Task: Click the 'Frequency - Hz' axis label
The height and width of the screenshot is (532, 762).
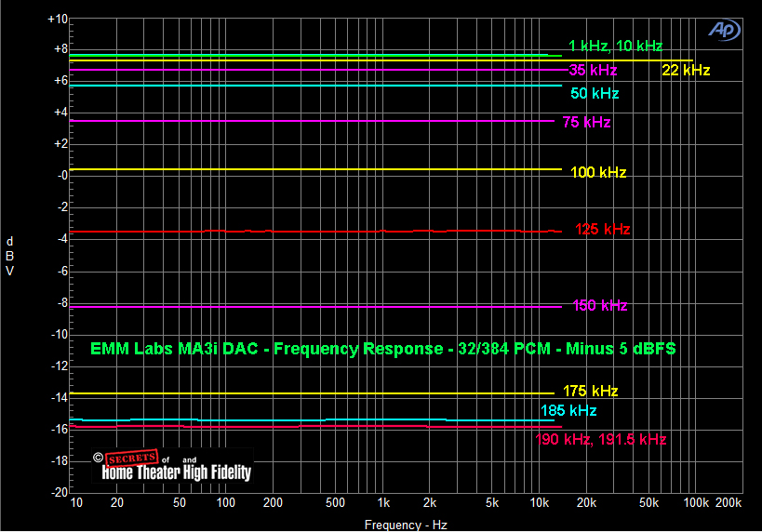Action: click(406, 525)
